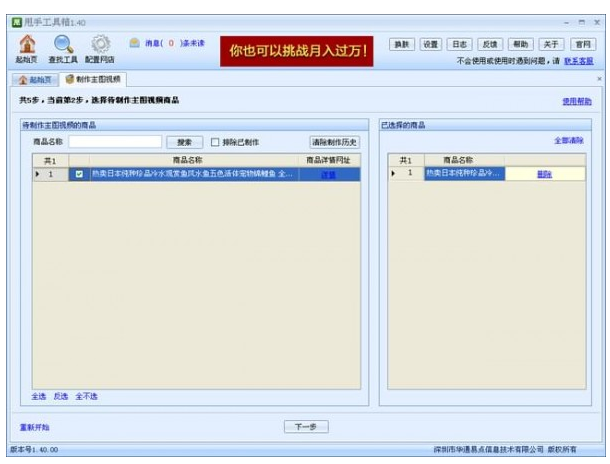Open the 帮助 help button
The image size is (610, 464).
(x=521, y=44)
